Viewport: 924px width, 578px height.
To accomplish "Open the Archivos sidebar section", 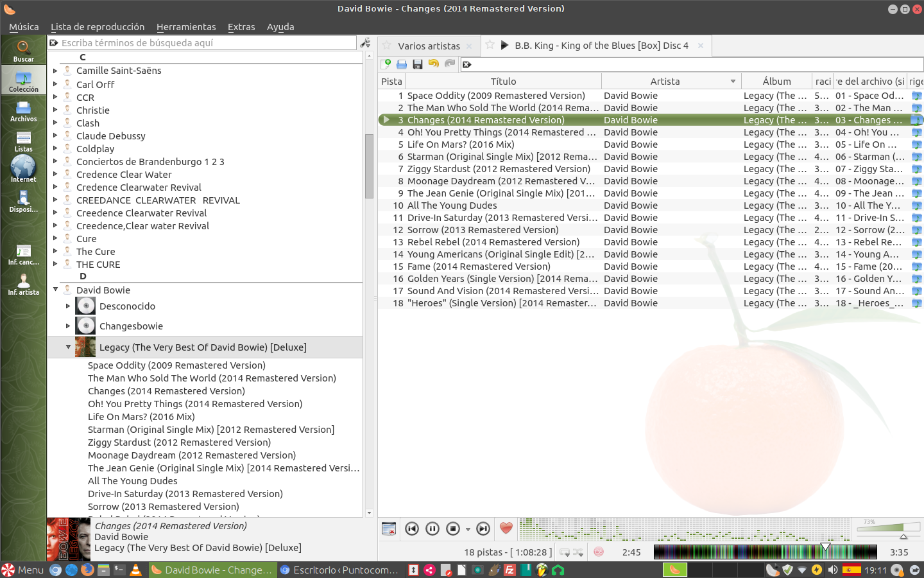I will pyautogui.click(x=23, y=111).
